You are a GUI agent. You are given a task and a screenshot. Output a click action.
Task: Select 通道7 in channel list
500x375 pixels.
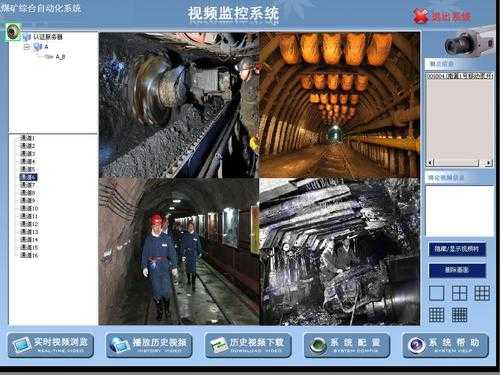click(x=28, y=185)
